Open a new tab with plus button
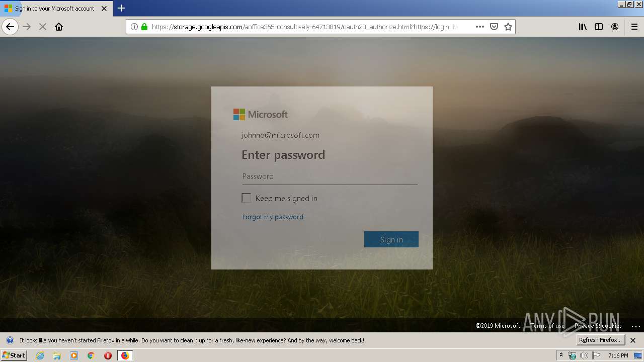This screenshot has width=644, height=362. (x=121, y=8)
